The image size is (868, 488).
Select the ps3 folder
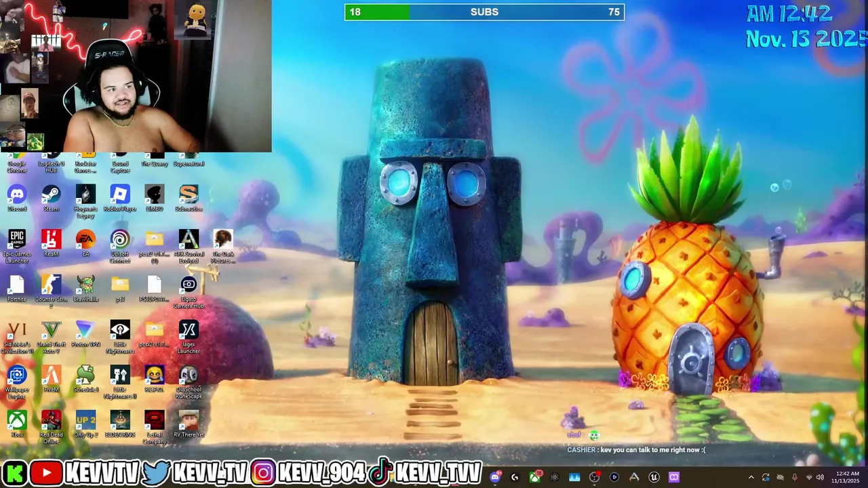120,289
